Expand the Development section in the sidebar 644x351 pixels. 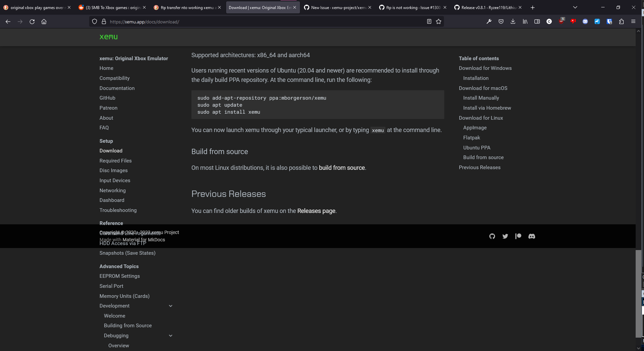(171, 306)
